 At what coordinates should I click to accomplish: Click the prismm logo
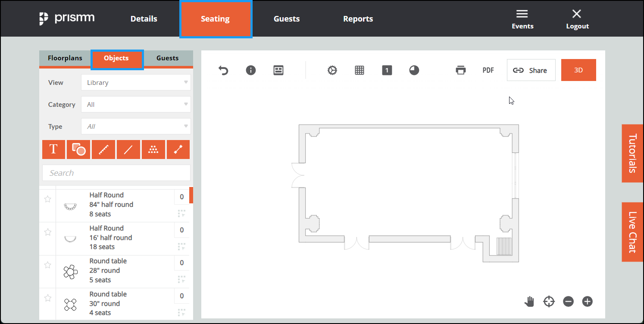click(67, 19)
